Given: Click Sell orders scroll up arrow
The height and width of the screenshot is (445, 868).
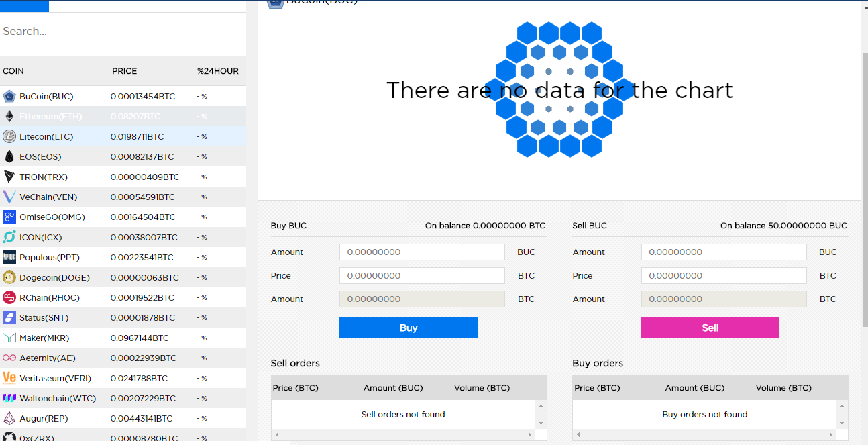Looking at the screenshot, I should point(541,406).
